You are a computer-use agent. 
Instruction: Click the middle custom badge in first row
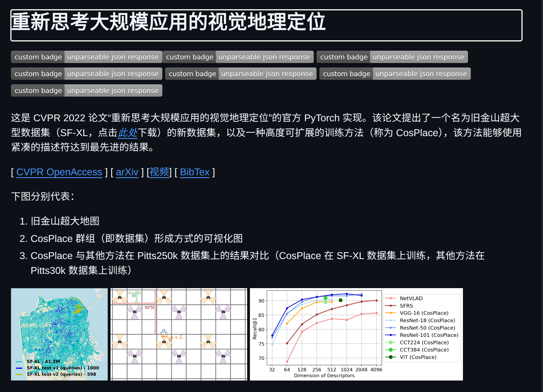[238, 57]
